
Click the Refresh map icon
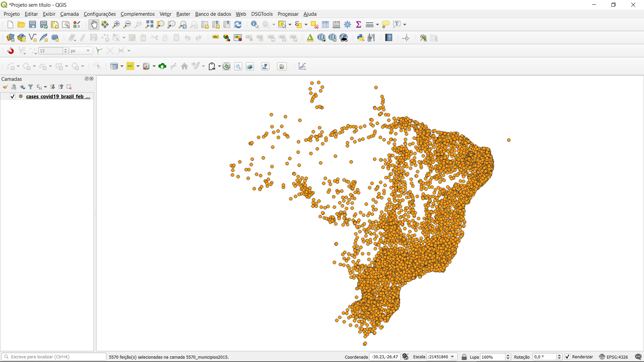point(238,24)
